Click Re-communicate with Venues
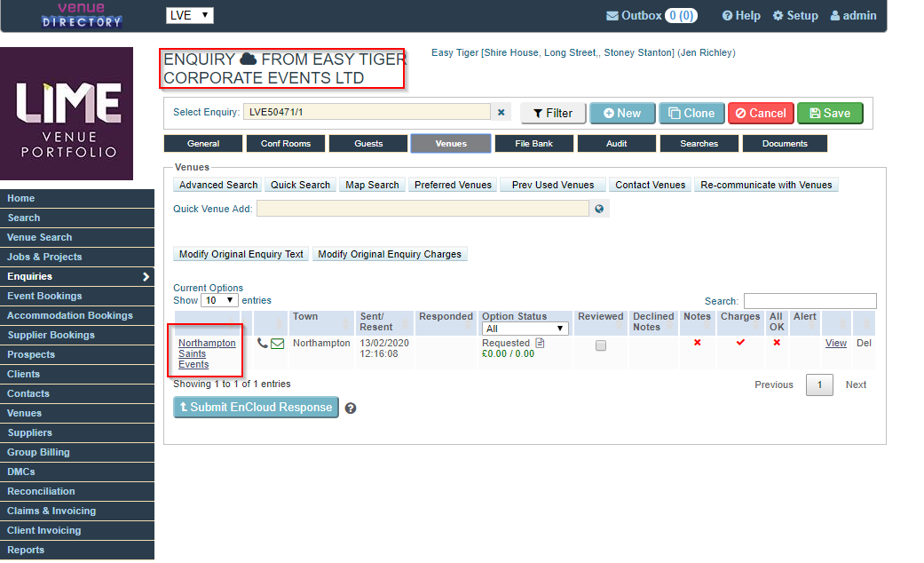Viewport: 924px width, 563px height. pyautogui.click(x=766, y=185)
